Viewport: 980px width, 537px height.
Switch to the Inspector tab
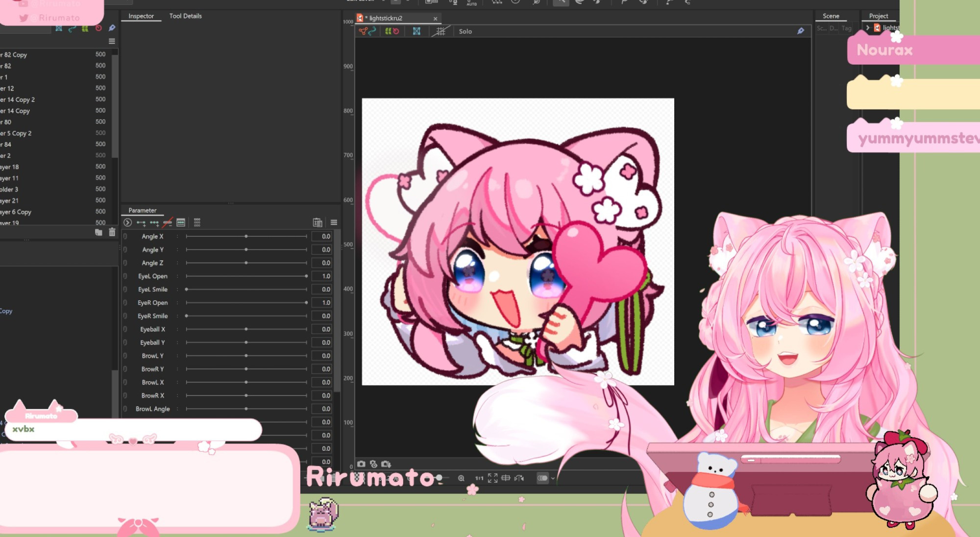click(x=141, y=16)
